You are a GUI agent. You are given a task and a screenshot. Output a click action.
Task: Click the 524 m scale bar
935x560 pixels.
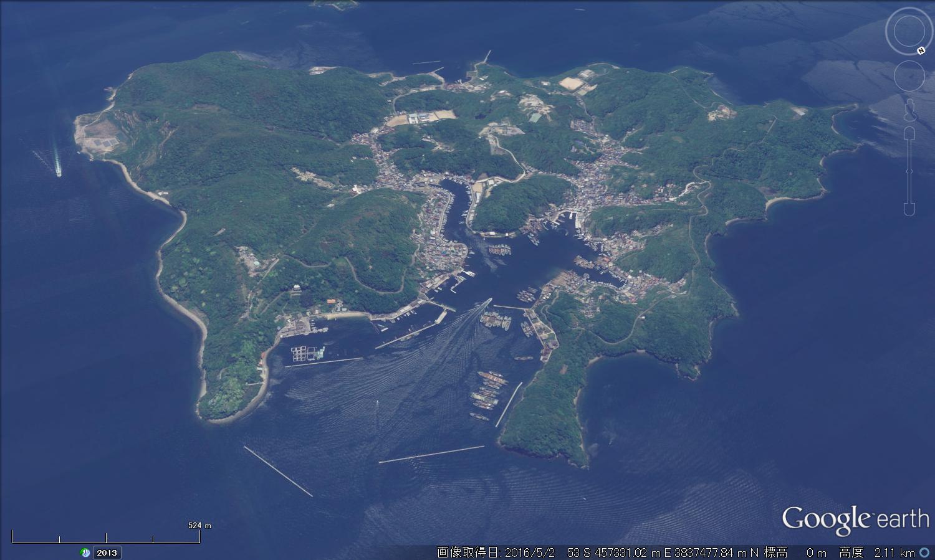[107, 536]
